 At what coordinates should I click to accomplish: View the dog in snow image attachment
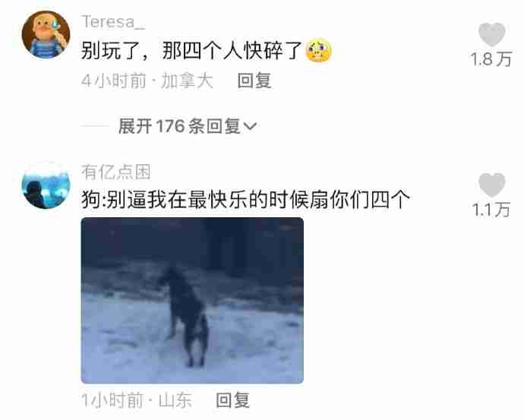tap(192, 301)
